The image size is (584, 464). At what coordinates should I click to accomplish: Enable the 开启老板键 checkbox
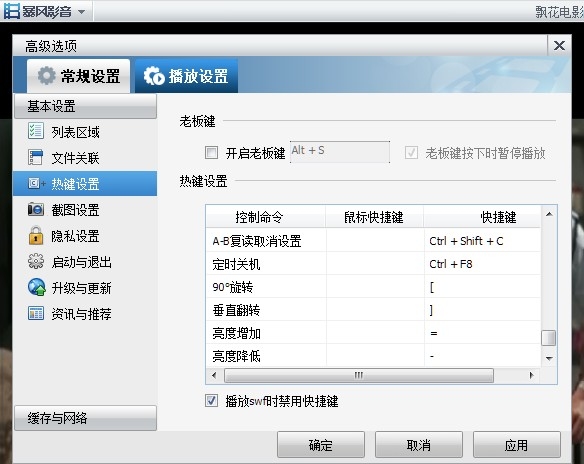pyautogui.click(x=212, y=153)
